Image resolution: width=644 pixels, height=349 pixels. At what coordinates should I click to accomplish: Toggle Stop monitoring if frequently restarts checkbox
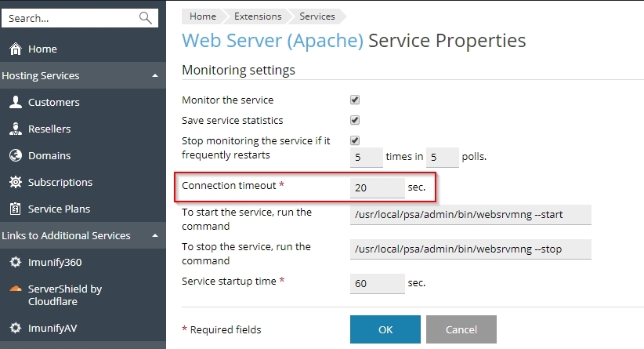coord(355,141)
